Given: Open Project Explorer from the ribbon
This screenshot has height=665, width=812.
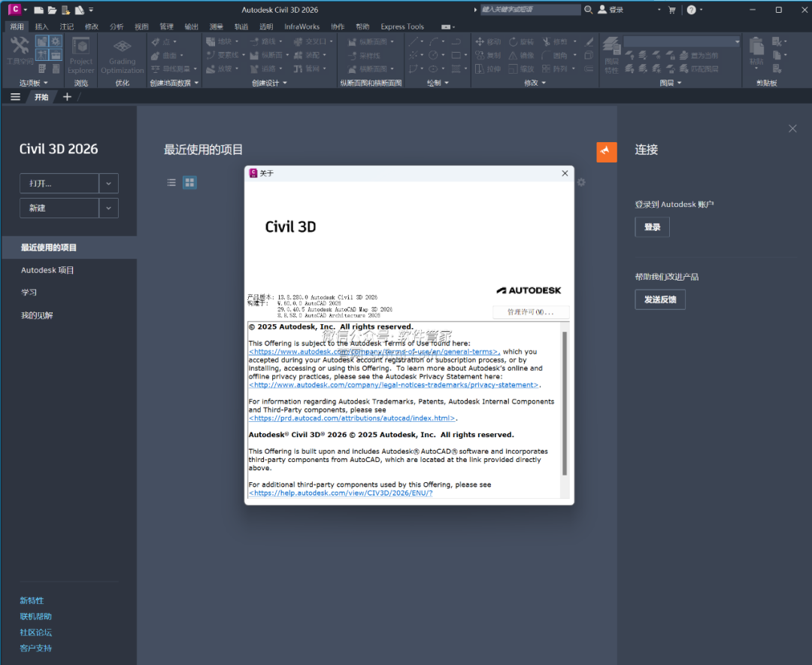Looking at the screenshot, I should coord(80,56).
